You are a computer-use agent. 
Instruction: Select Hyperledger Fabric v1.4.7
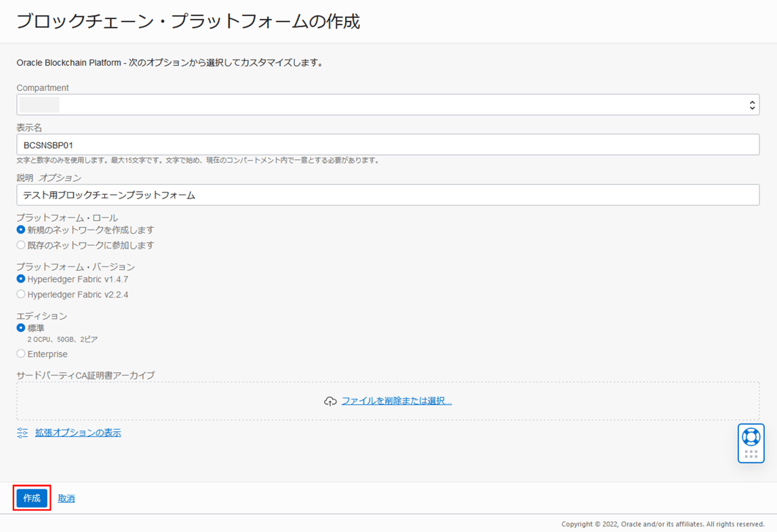click(20, 279)
